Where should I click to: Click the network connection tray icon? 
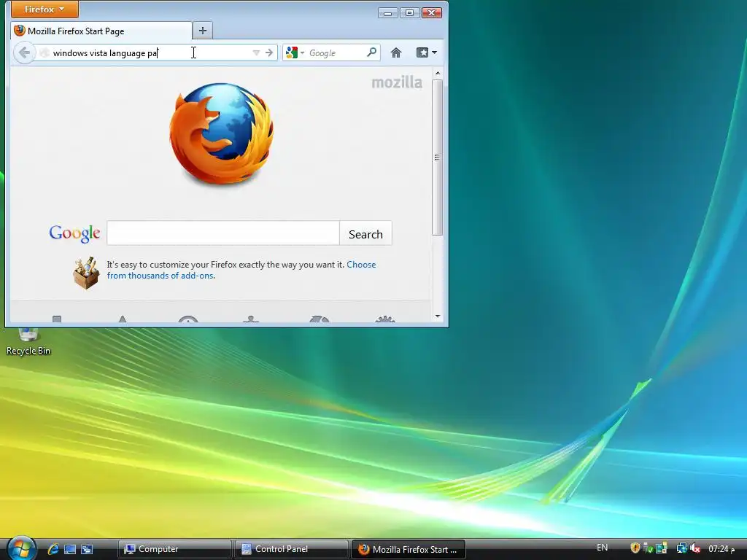point(682,548)
